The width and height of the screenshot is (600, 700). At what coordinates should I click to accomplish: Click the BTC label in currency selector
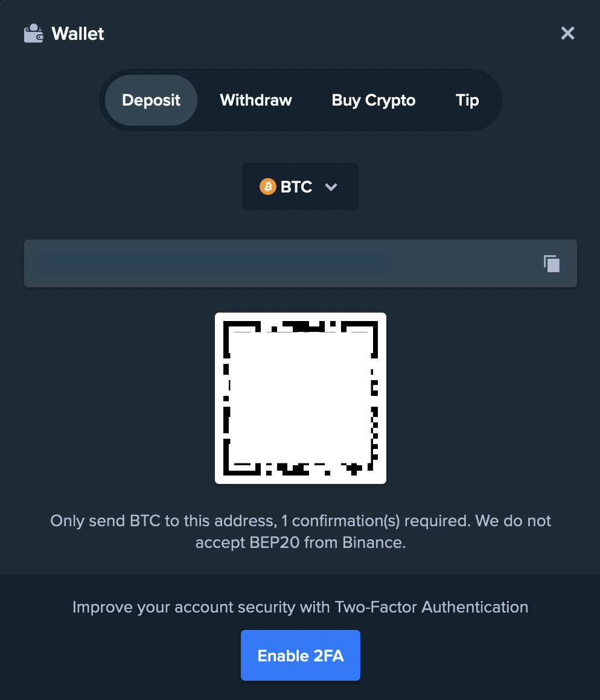[x=296, y=186]
